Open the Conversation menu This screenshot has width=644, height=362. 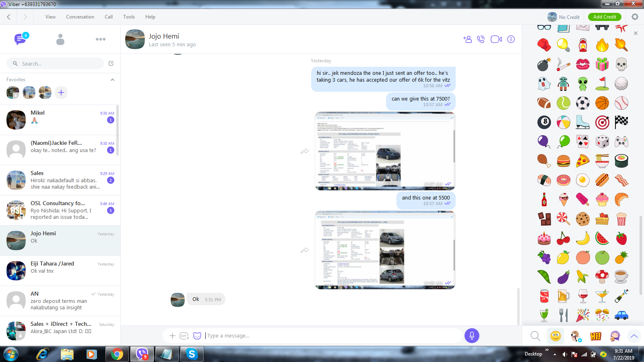80,17
